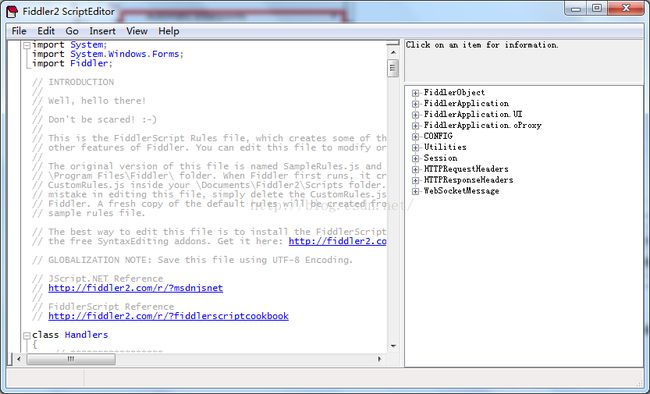Expand the FiddlerApplication.oProxy node
Viewport: 650px width, 394px height.
pos(415,126)
